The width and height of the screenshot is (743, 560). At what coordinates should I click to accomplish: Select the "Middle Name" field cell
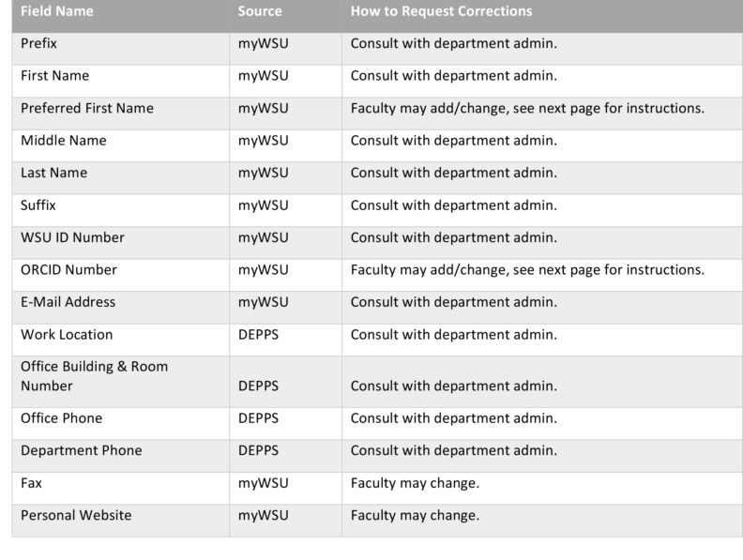[x=64, y=141]
